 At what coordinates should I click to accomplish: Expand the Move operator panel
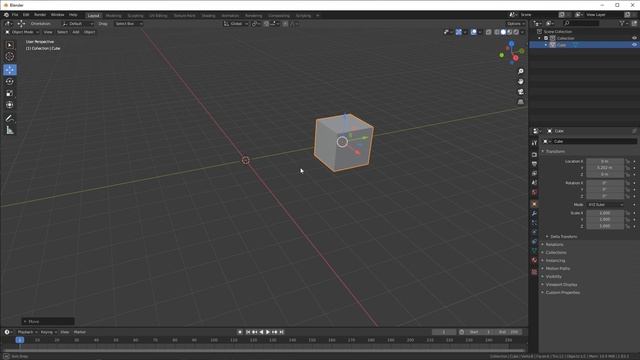point(48,322)
